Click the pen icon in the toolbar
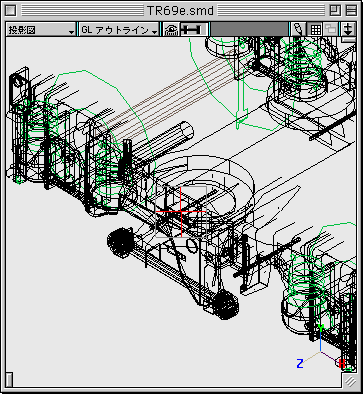The width and height of the screenshot is (363, 394). click(298, 30)
